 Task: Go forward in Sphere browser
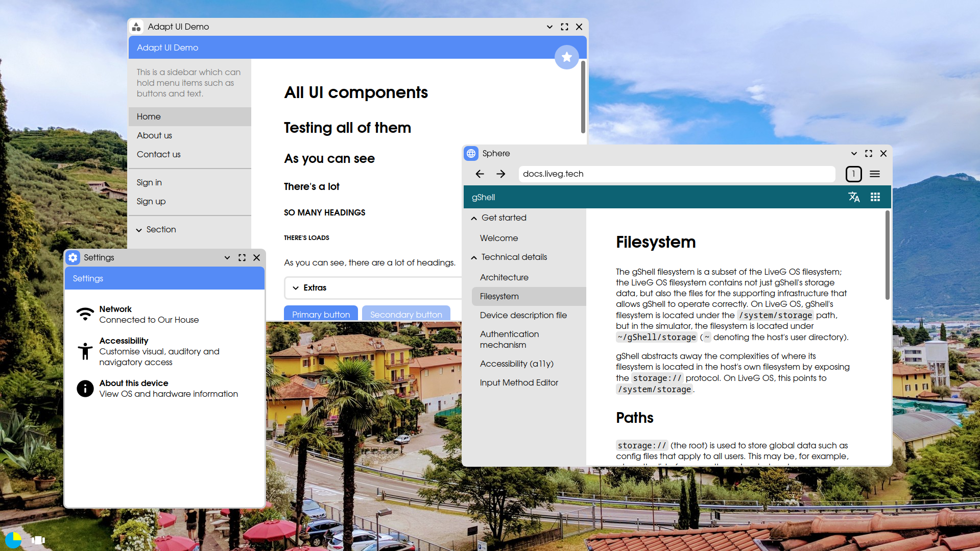501,174
